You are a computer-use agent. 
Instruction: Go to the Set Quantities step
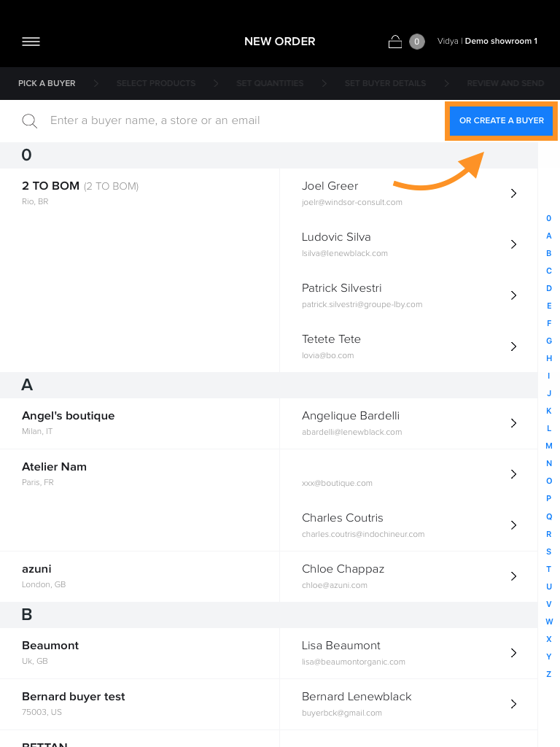(270, 83)
